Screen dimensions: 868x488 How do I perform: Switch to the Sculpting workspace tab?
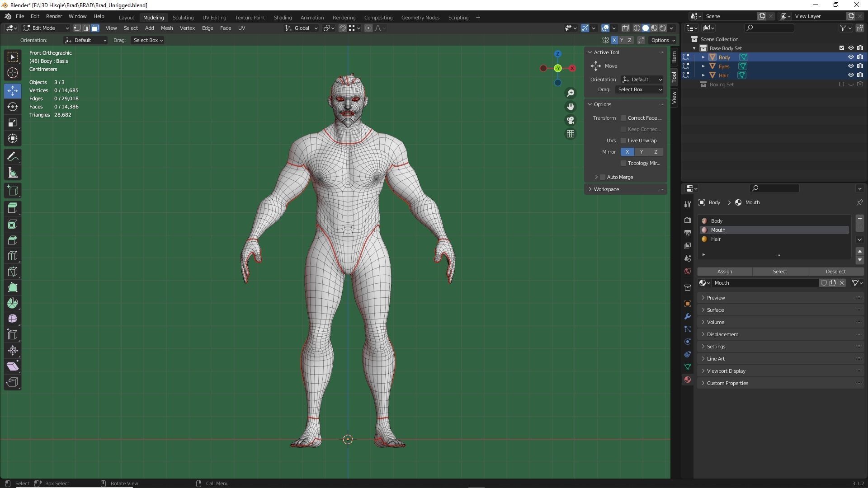[183, 17]
